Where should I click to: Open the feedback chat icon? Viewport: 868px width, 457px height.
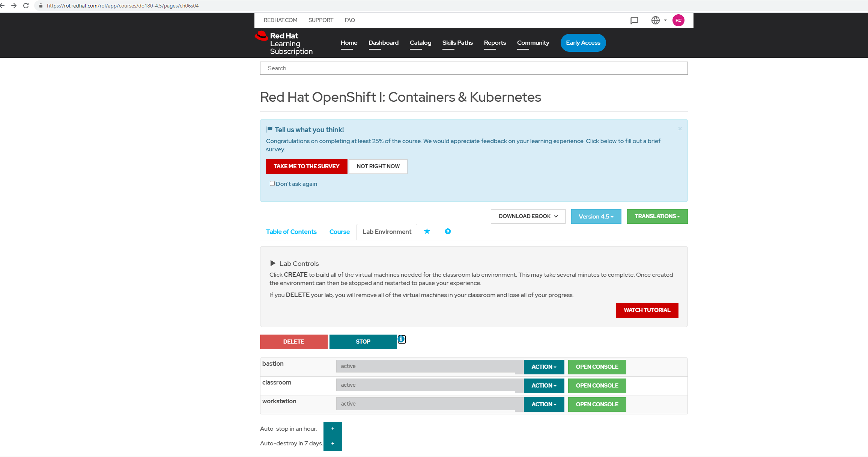pyautogui.click(x=634, y=21)
